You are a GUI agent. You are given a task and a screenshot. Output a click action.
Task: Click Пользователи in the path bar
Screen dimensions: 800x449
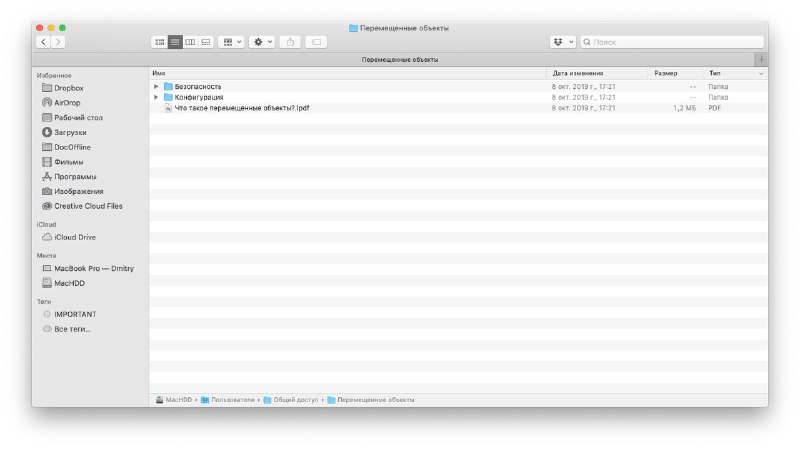coord(234,400)
